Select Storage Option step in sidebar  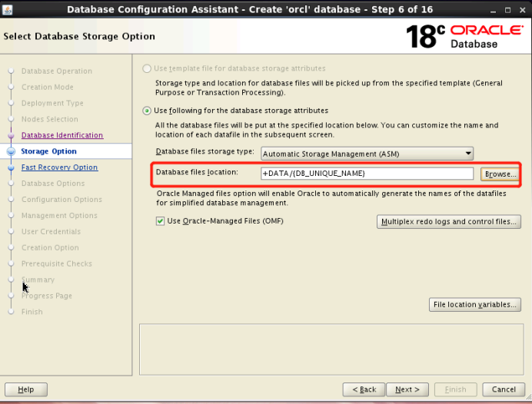(49, 151)
